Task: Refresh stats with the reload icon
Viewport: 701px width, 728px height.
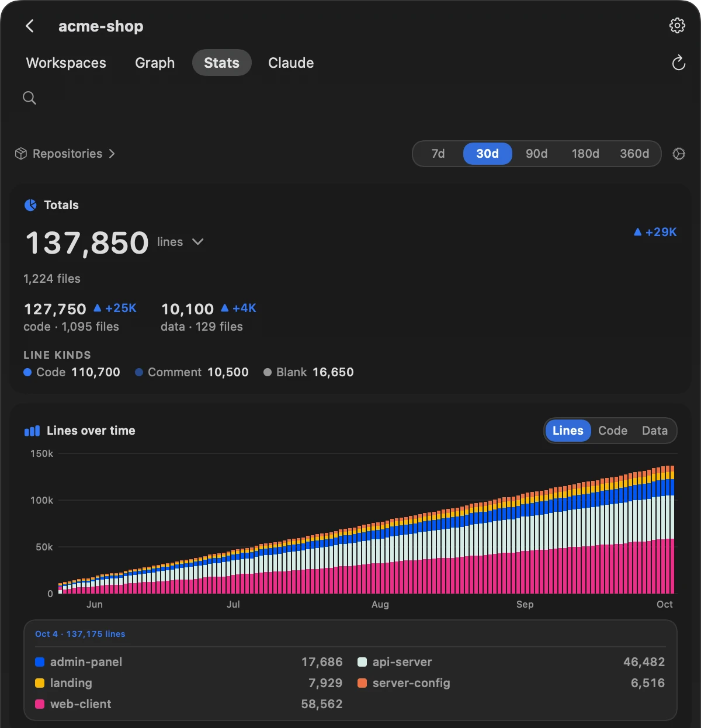Action: (678, 63)
